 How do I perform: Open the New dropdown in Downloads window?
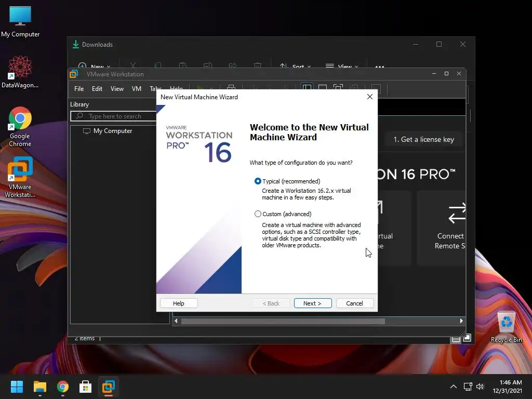click(x=95, y=66)
